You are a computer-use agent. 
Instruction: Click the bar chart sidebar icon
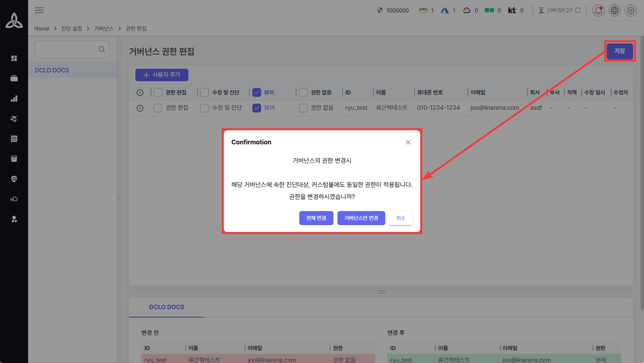tap(14, 98)
